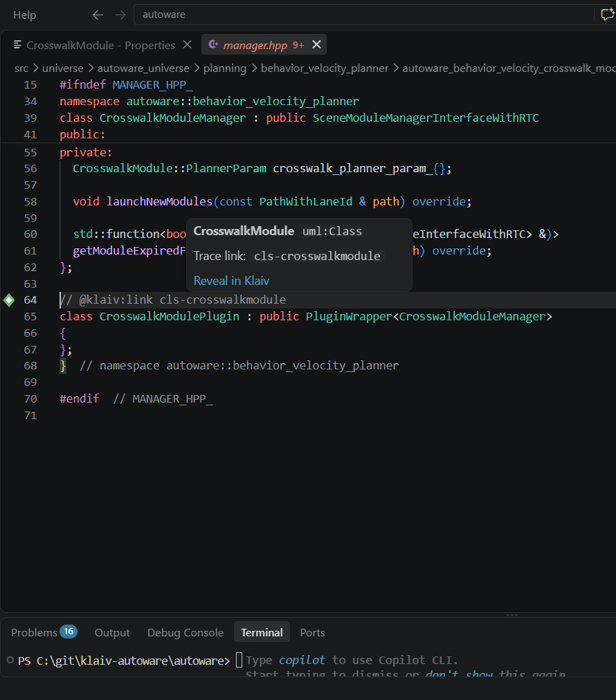The height and width of the screenshot is (700, 616).
Task: Expand the autoware_universe breadcrumb segment
Action: [143, 68]
